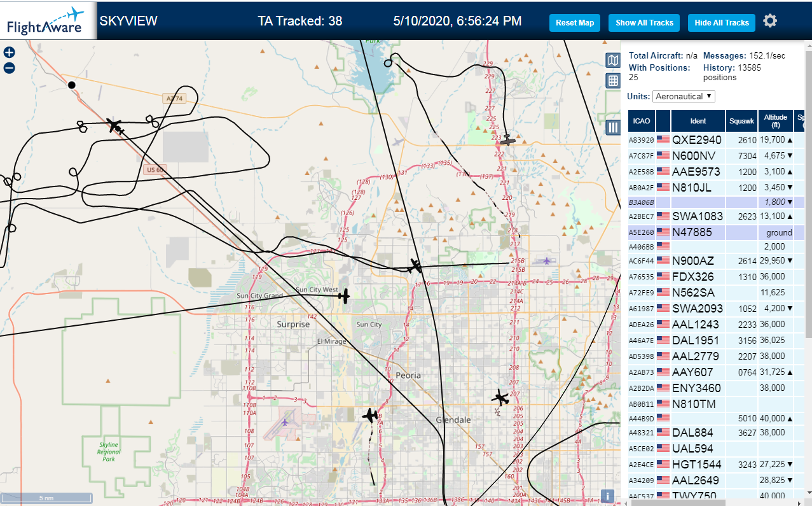The height and width of the screenshot is (506, 812).
Task: Click the SKYVIEW title text
Action: coord(128,21)
